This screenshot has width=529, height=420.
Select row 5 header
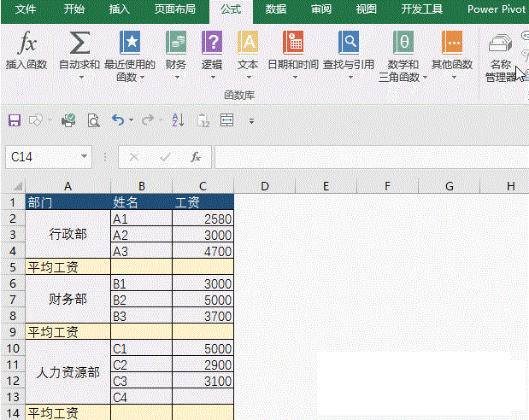click(13, 267)
